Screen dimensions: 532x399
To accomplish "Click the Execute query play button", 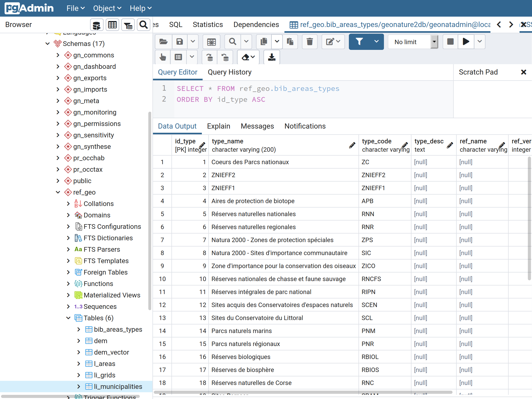I will (x=466, y=42).
